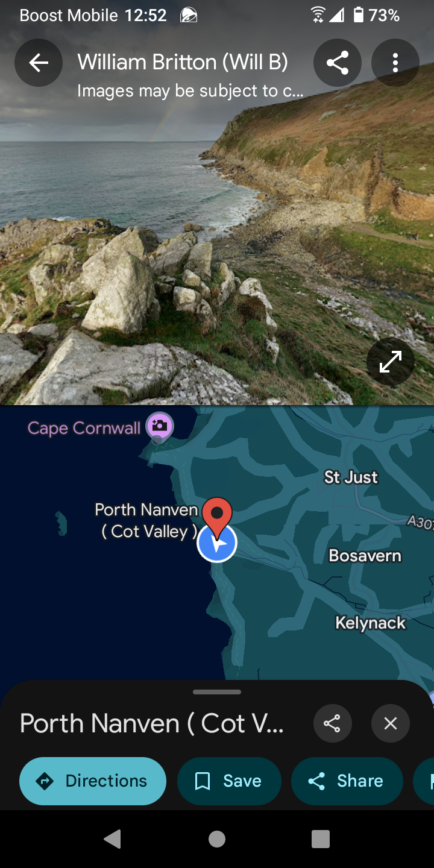Viewport: 434px width, 868px height.
Task: Tap the Share chip in action row
Action: click(347, 781)
